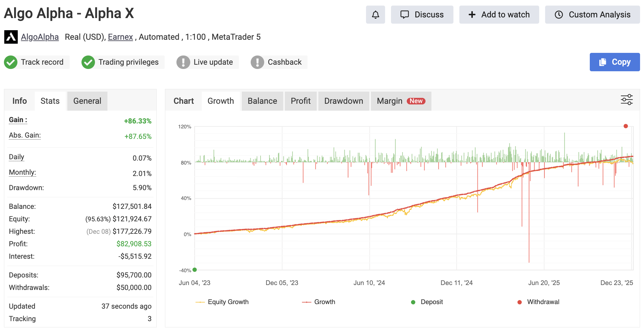The height and width of the screenshot is (331, 644).
Task: Toggle the Growth series in legend
Action: click(x=318, y=302)
